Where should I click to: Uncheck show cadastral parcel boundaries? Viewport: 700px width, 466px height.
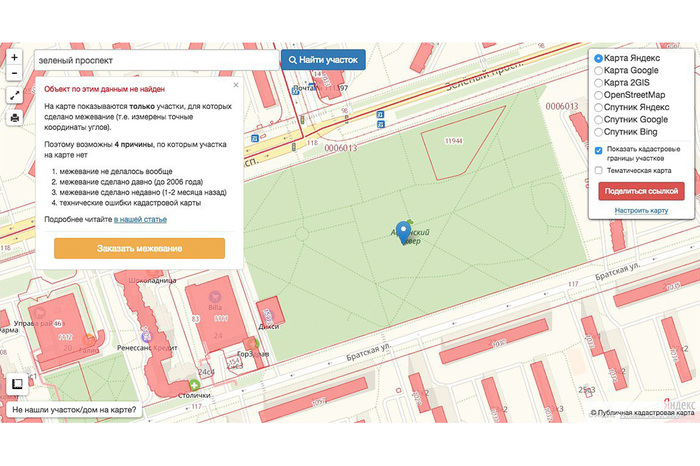598,151
